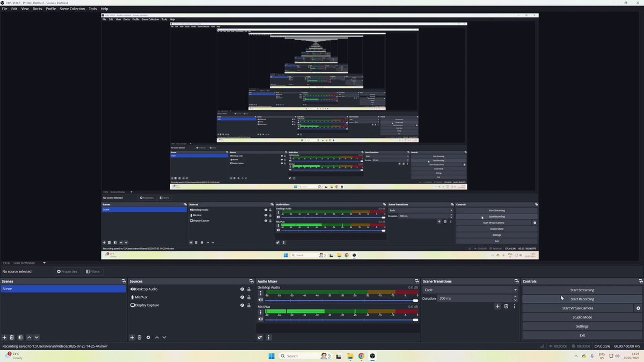Open the OBS icon in taskbar
This screenshot has width=644, height=362.
coord(372,356)
